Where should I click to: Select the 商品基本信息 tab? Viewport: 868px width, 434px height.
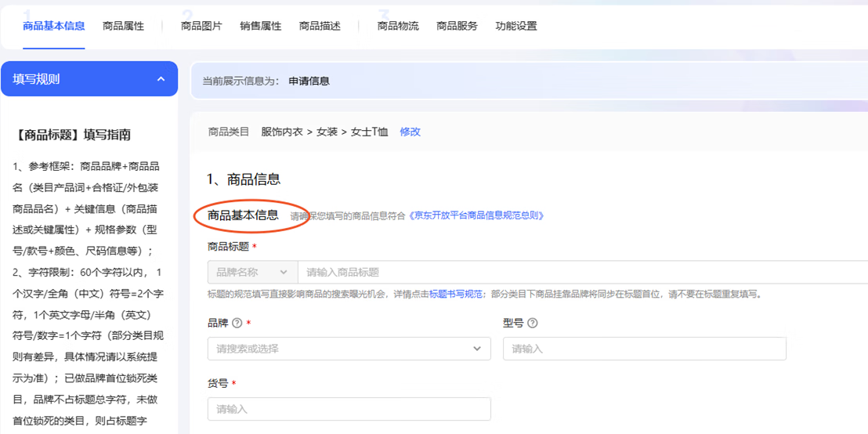point(54,26)
